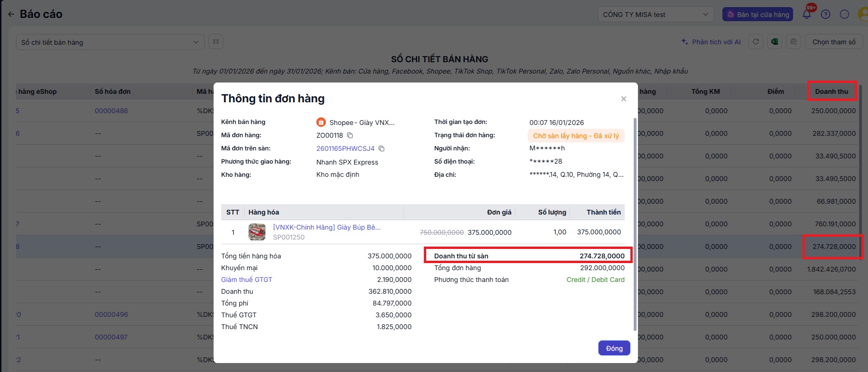Open the Giảm thuế GTGT link

(247, 280)
